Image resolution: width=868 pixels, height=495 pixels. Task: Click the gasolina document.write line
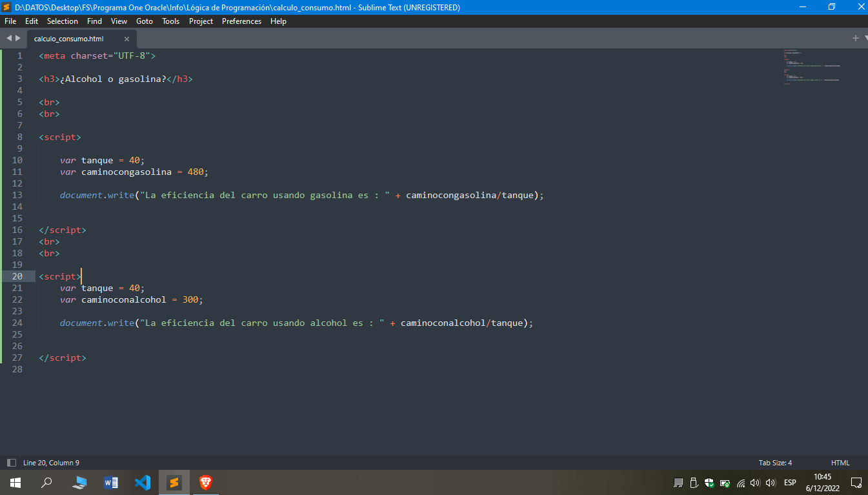(302, 195)
